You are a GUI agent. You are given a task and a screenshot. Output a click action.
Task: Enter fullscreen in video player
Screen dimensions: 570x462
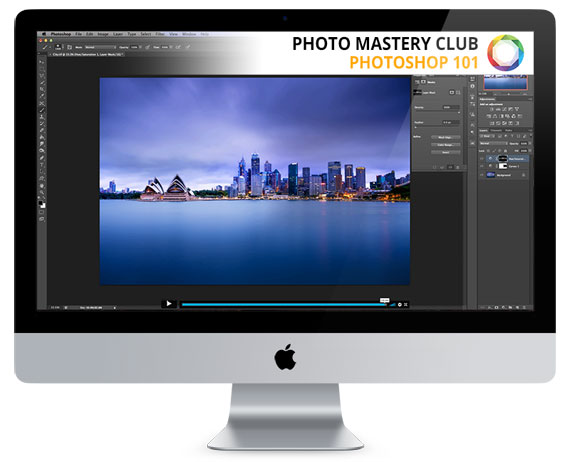pos(406,305)
